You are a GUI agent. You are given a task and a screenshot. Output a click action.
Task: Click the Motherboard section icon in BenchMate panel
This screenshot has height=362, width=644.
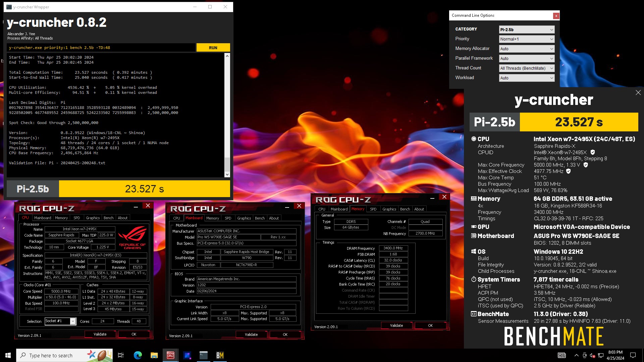[474, 236]
